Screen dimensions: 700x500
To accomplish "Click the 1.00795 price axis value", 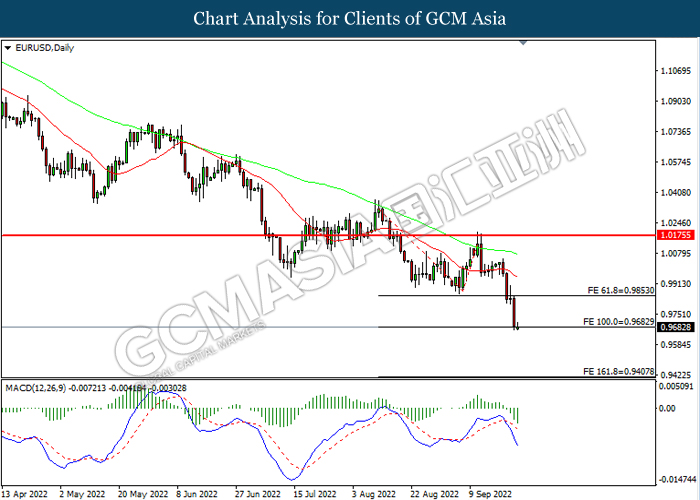I will coord(675,253).
